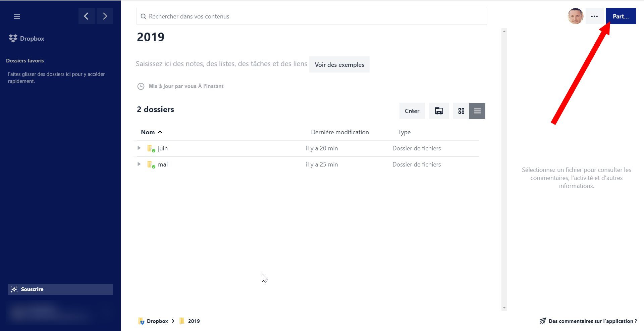Screen dimensions: 644x331
Task: Go forward with the right arrow button
Action: click(105, 16)
